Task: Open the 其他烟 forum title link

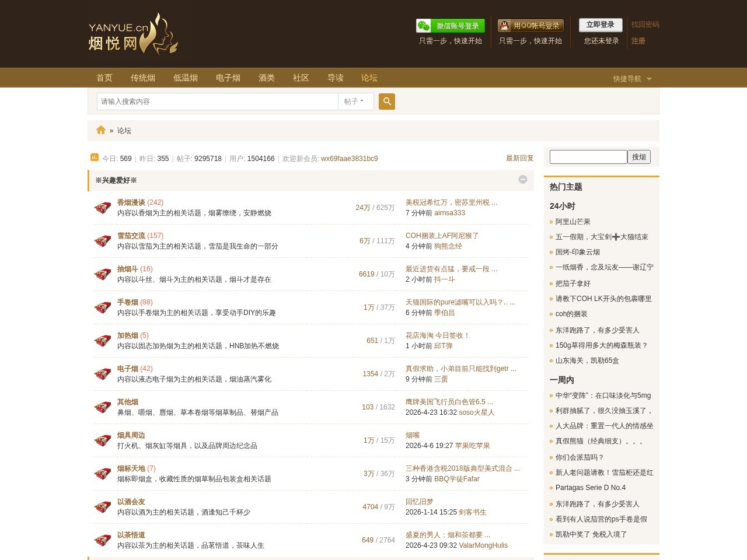Action: click(128, 402)
